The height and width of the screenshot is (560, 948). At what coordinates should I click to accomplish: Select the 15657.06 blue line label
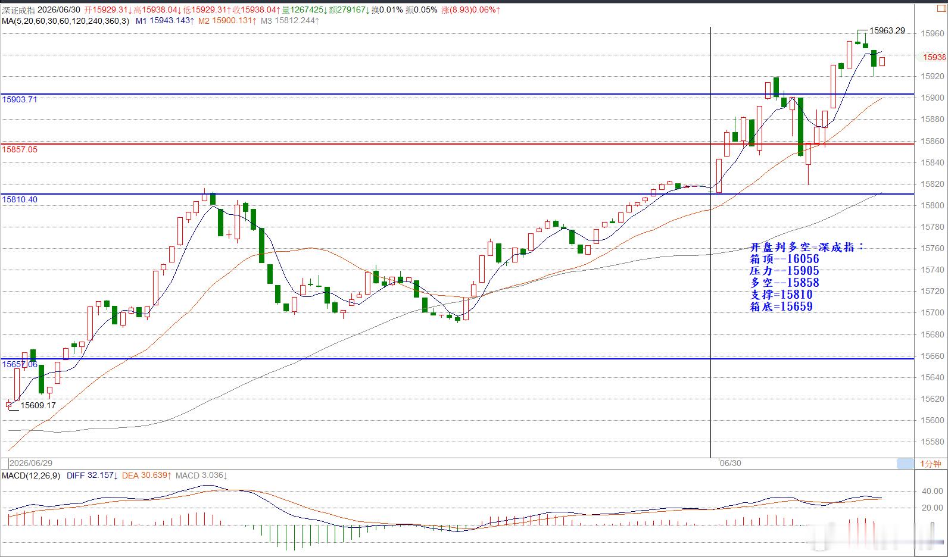20,364
